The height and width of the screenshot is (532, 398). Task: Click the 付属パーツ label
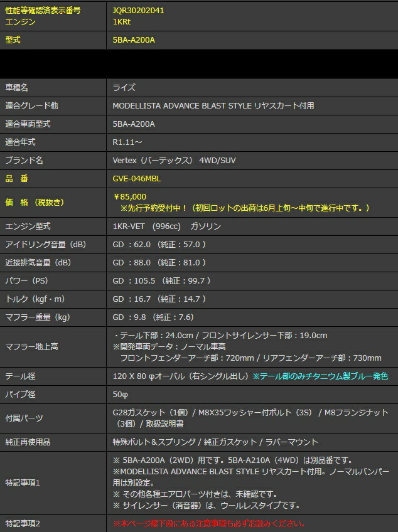click(24, 418)
